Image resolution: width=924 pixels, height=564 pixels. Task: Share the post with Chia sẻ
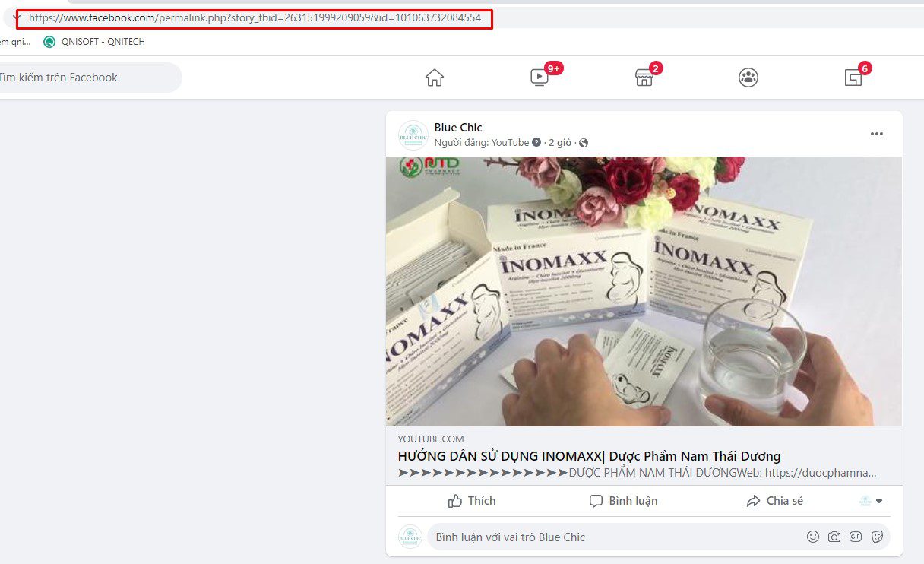click(x=774, y=501)
